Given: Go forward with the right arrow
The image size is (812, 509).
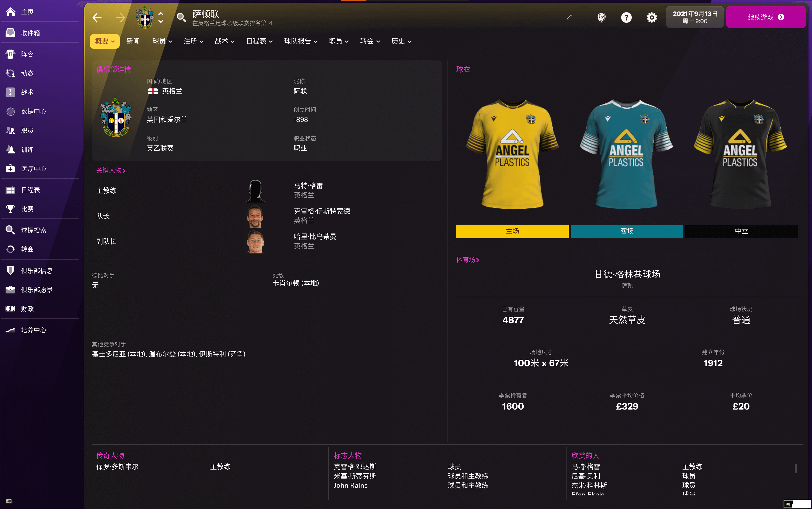Looking at the screenshot, I should [x=120, y=18].
